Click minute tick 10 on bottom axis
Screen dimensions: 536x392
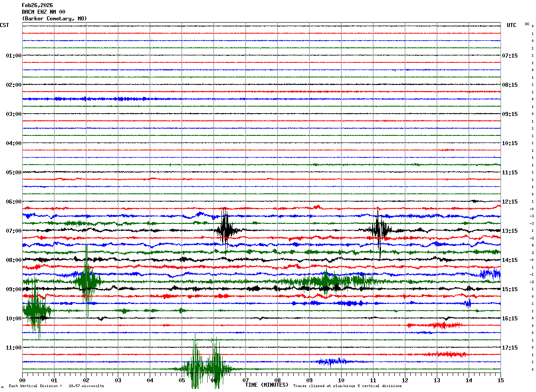click(341, 380)
